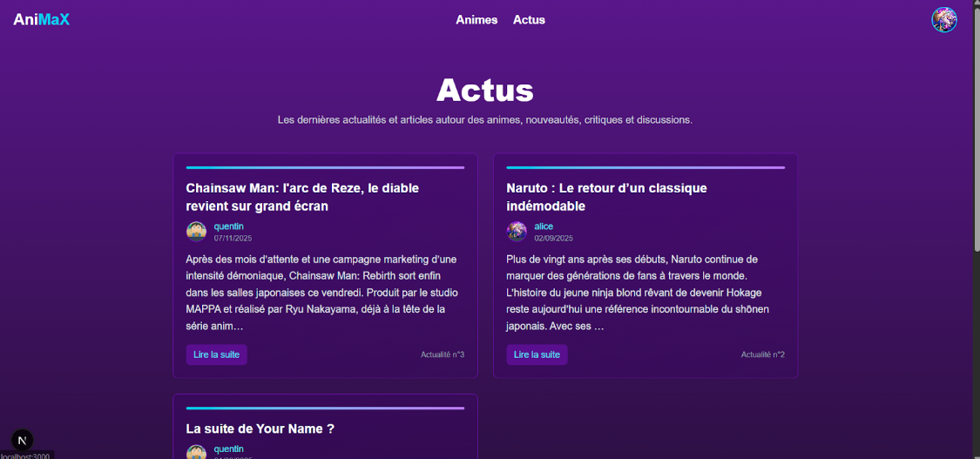
Task: Open the user profile avatar menu
Action: (x=944, y=20)
